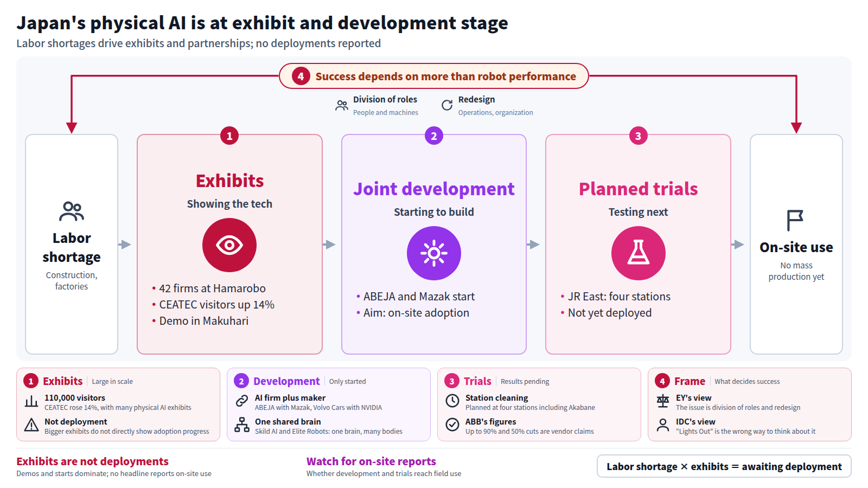Click the banner "Success depends on more than robot performance"
868x488 pixels.
(x=434, y=76)
